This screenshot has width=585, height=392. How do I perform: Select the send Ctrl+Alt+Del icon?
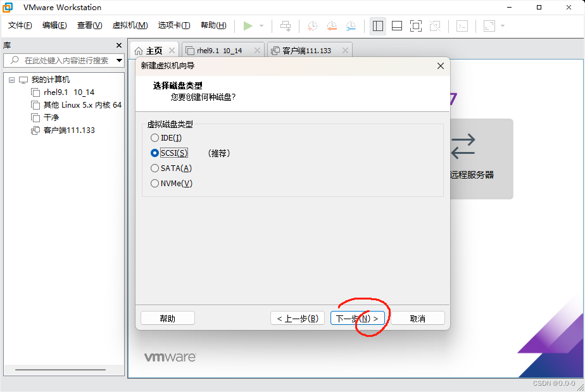286,26
